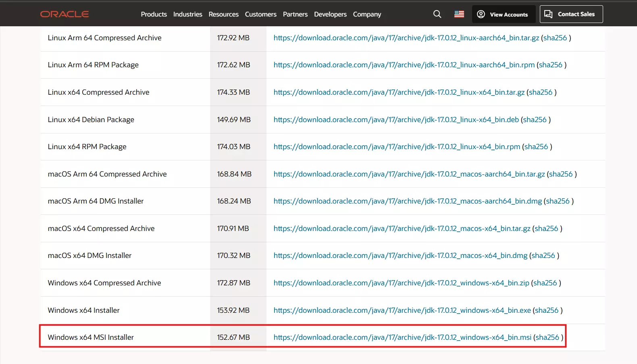Select the '174.03 MB' file size
Screen dimensions: 637x364
click(234, 147)
